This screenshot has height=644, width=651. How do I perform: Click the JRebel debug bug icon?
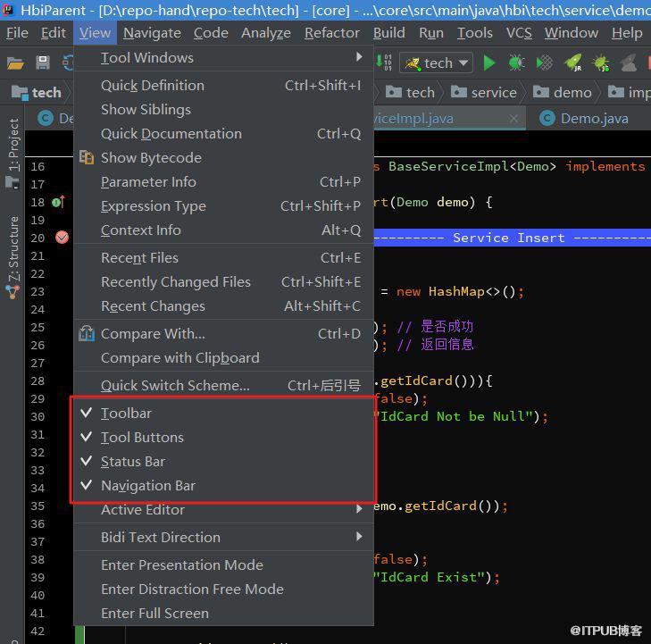[601, 63]
